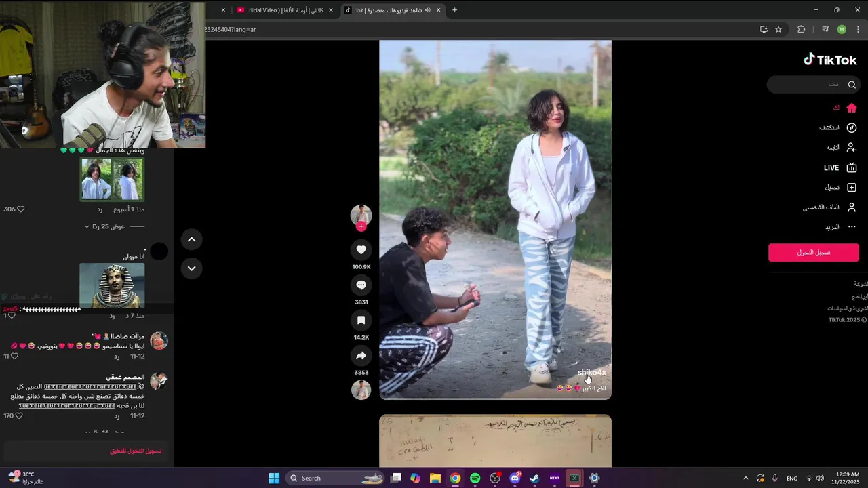This screenshot has height=488, width=868.
Task: Open the Windows Start button
Action: (x=274, y=478)
